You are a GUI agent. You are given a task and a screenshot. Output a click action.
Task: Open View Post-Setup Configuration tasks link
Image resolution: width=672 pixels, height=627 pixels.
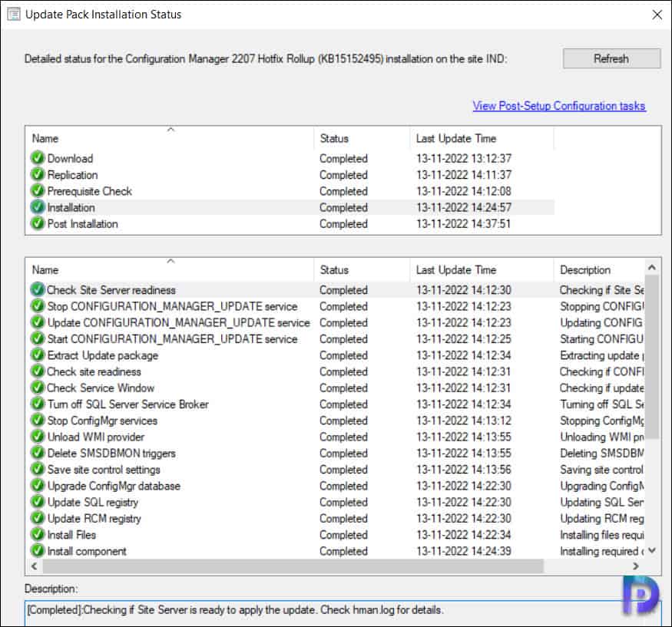coord(559,106)
